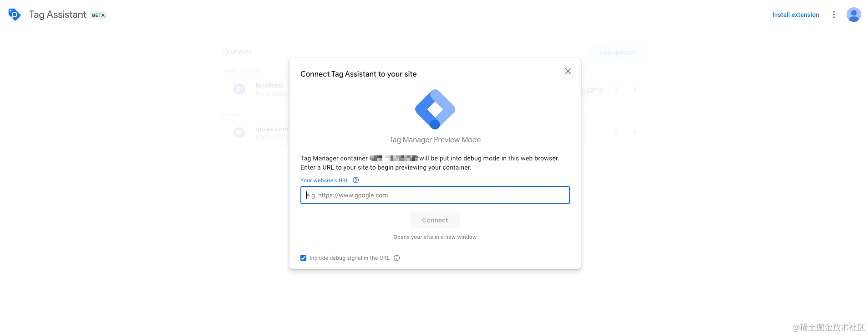Focus the website URL input field

[x=435, y=195]
